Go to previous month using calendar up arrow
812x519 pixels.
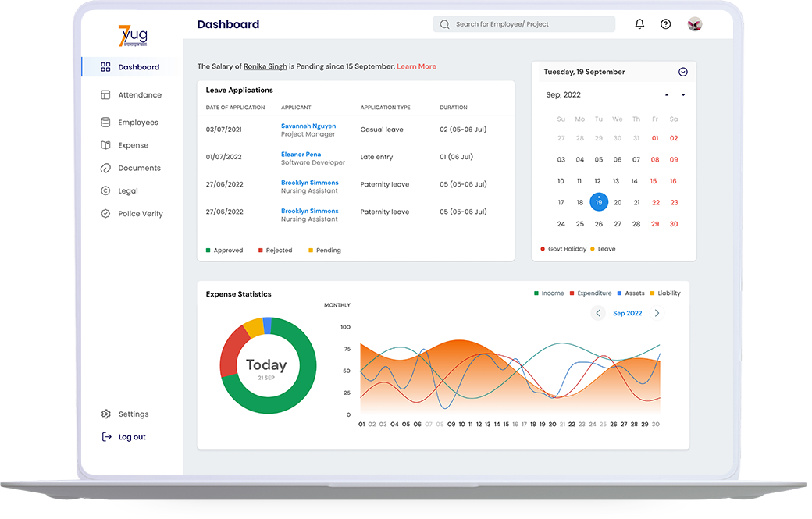click(667, 95)
